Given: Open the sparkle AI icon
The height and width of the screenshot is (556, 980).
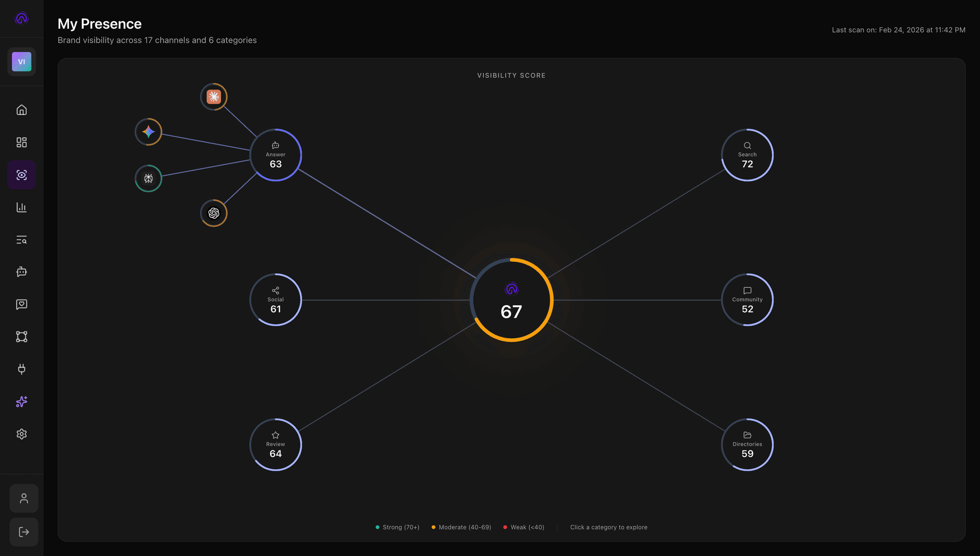Looking at the screenshot, I should 22,401.
